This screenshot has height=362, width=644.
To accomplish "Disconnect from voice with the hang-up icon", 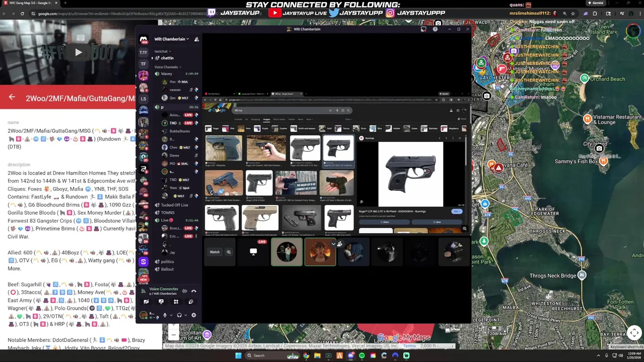I will point(194,291).
